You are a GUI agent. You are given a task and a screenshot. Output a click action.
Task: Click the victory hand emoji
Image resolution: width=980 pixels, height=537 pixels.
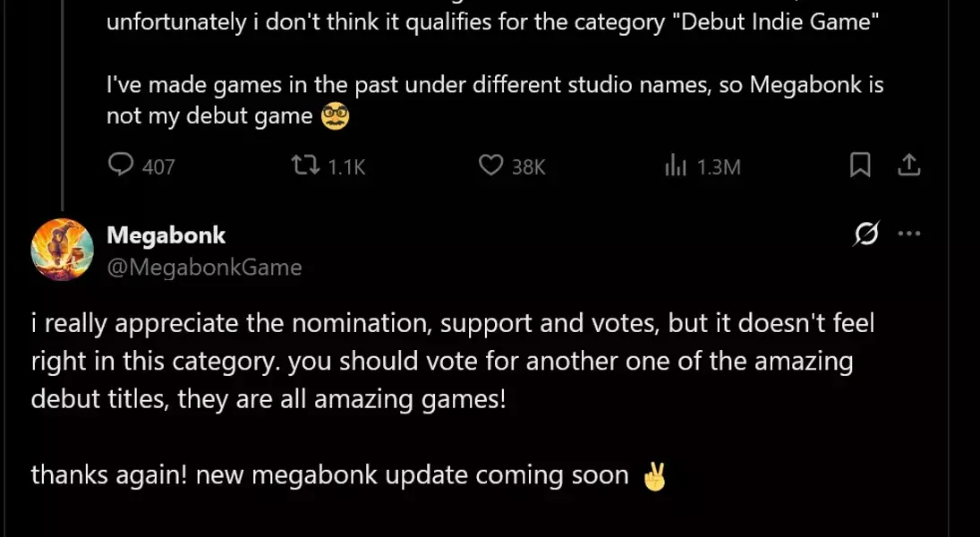pyautogui.click(x=655, y=476)
